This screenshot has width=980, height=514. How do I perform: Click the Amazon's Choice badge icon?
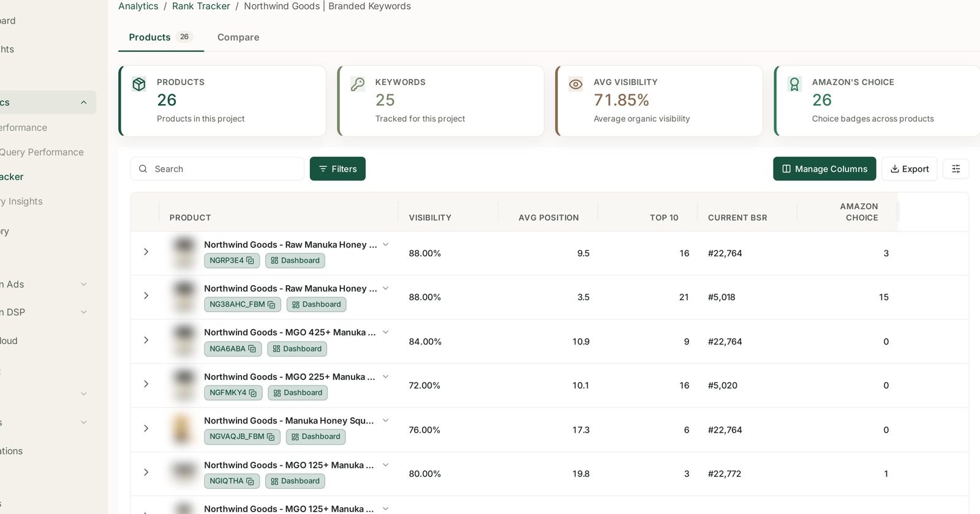794,84
